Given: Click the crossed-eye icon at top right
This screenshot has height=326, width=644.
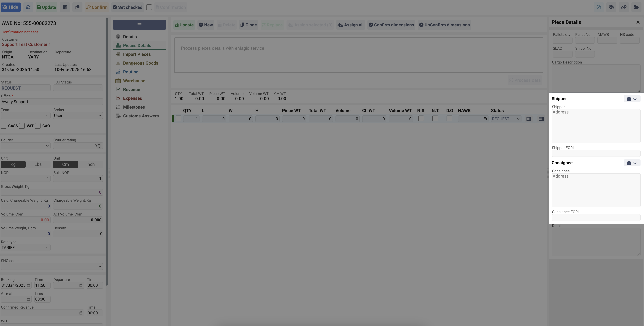Looking at the screenshot, I should [611, 7].
